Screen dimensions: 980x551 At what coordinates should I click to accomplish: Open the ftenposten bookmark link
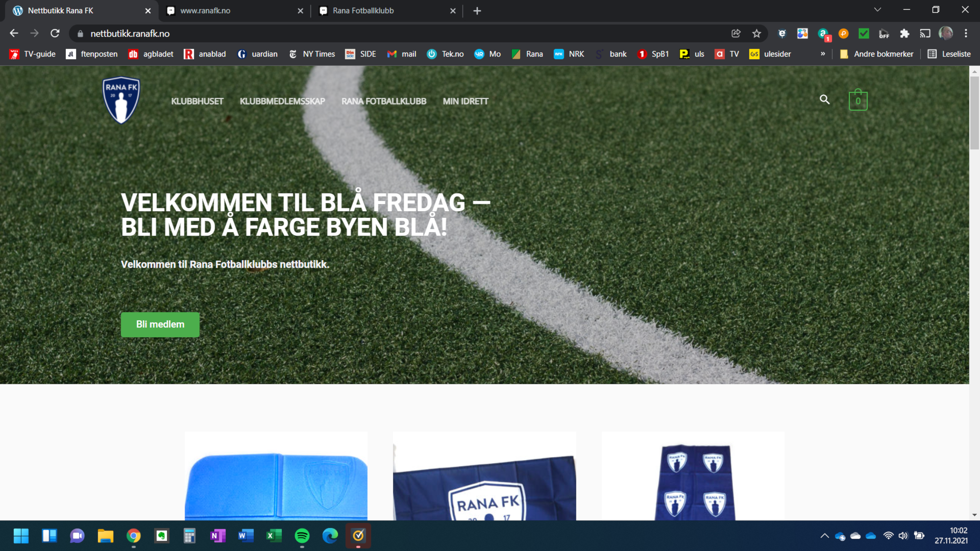click(x=92, y=54)
